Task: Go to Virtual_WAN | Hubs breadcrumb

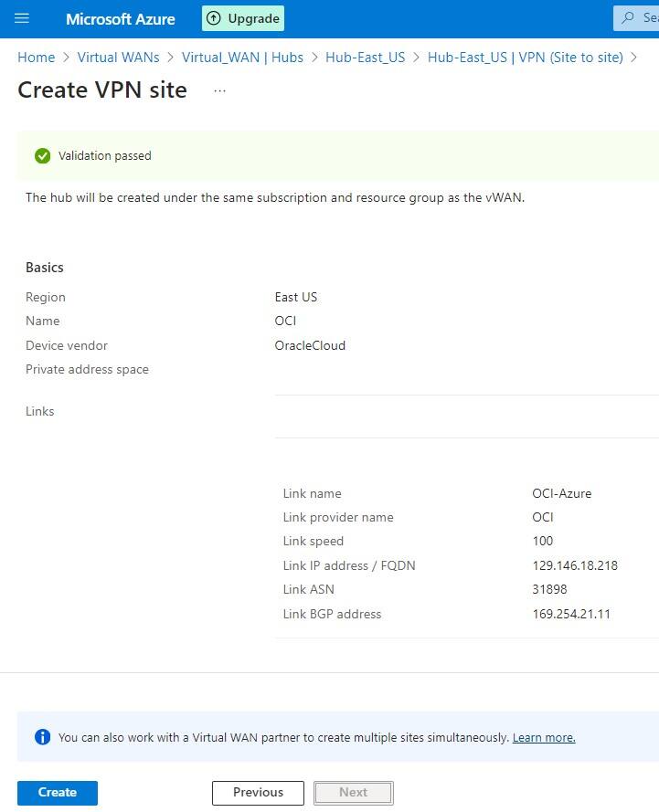Action: [242, 57]
